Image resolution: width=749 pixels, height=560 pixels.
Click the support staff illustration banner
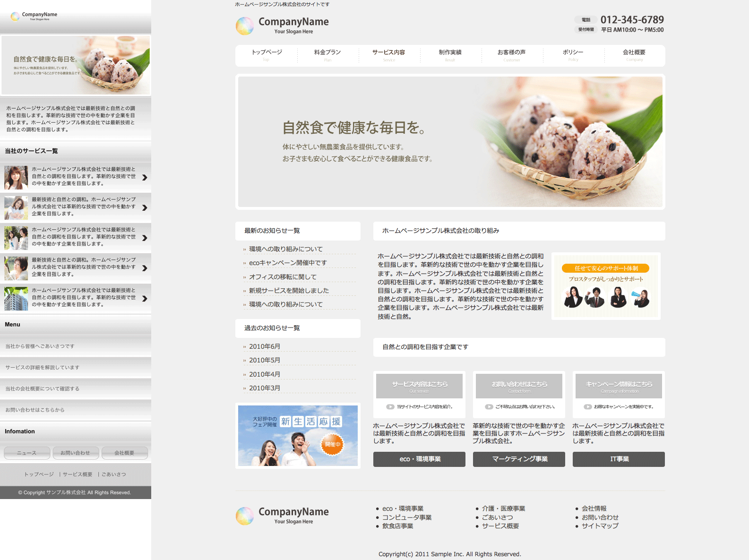pyautogui.click(x=606, y=286)
